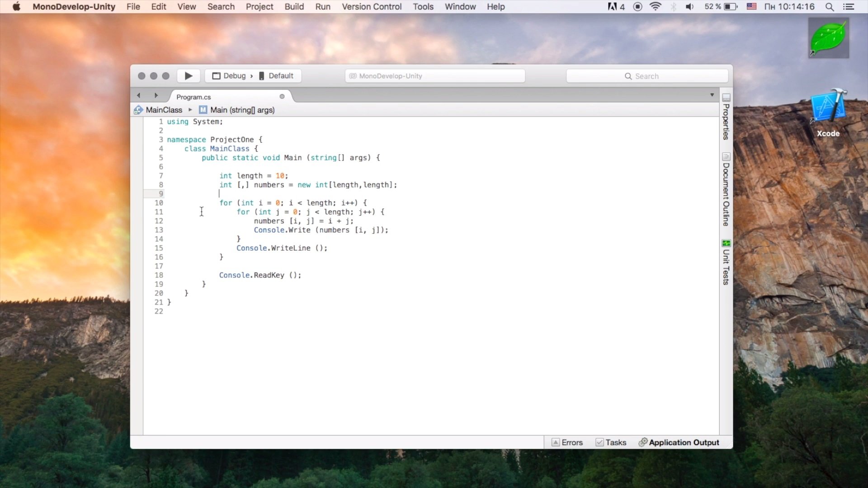Run the project with the play button
868x488 pixels.
pos(189,76)
